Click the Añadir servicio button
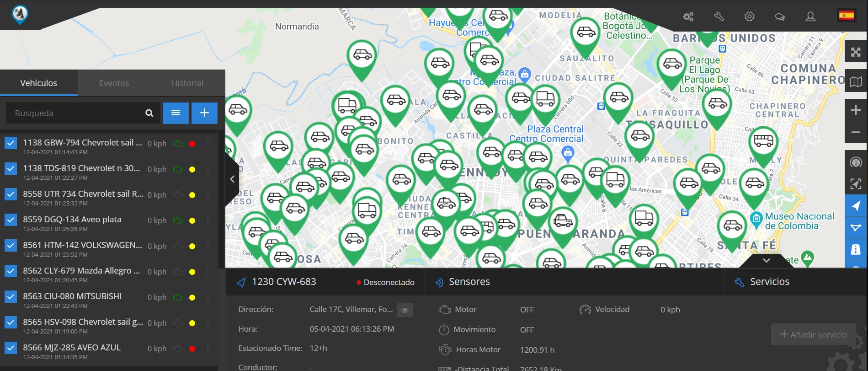868x371 pixels. click(x=813, y=334)
